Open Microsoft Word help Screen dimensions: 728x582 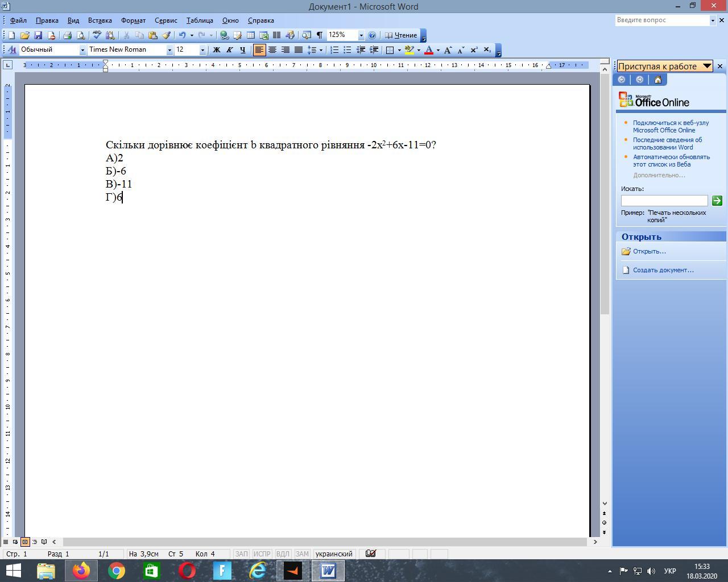[372, 35]
